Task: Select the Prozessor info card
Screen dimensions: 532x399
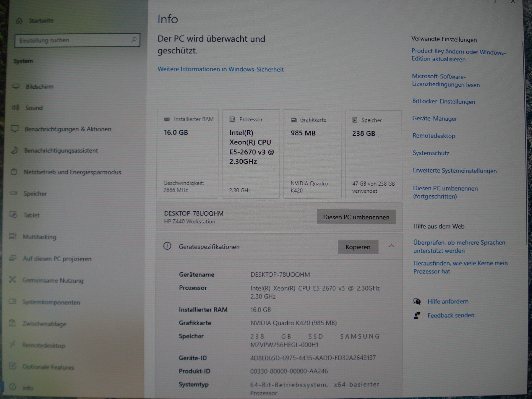Action: tap(251, 154)
